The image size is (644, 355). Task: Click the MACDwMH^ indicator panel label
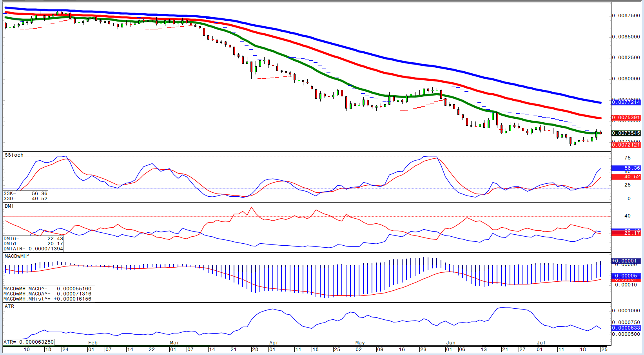pyautogui.click(x=17, y=256)
